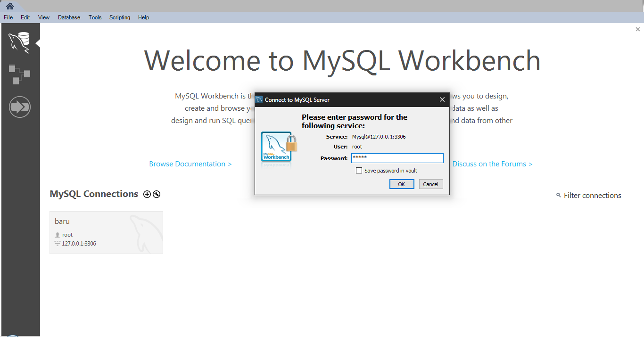644x337 pixels.
Task: Click the MySQL Connections heading
Action: point(94,194)
